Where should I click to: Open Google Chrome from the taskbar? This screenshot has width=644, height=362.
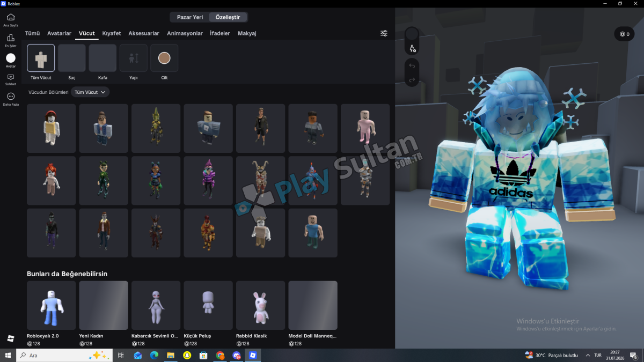click(220, 355)
